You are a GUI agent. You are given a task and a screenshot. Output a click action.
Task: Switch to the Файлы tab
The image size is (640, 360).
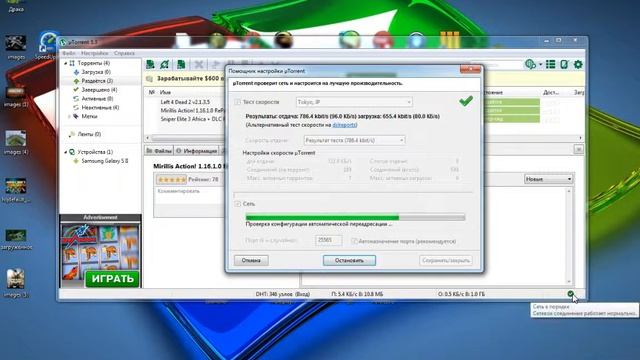(x=159, y=151)
